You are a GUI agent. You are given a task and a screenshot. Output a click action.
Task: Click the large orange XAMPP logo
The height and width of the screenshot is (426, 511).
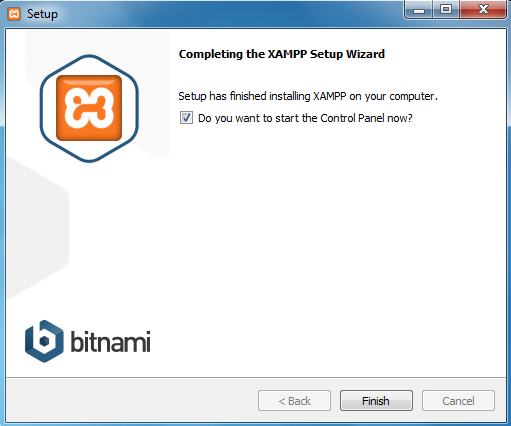point(89,108)
